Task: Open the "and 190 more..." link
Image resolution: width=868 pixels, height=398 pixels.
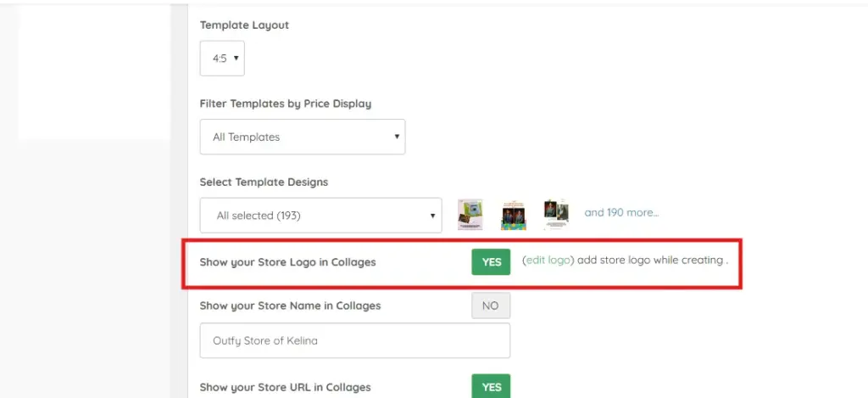Action: (x=621, y=212)
